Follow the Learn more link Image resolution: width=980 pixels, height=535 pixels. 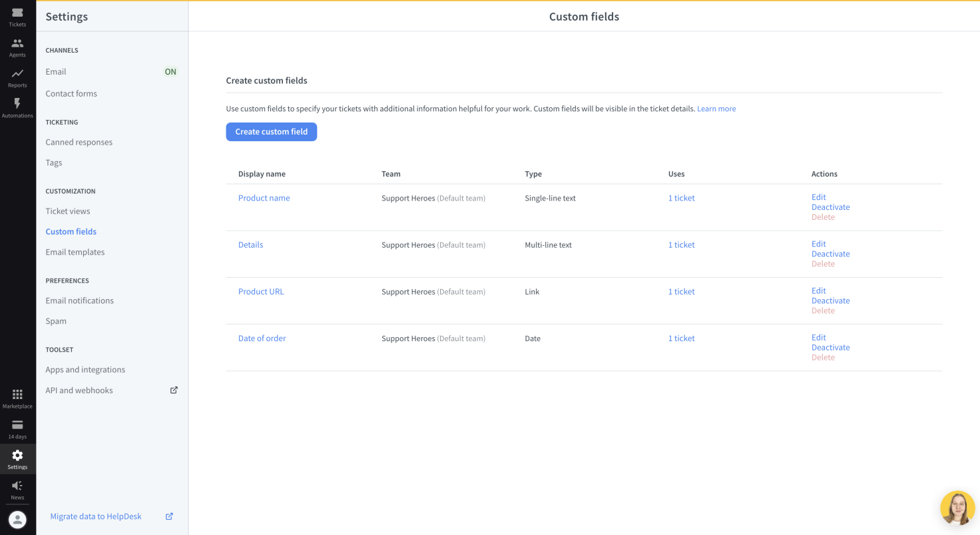[x=716, y=109]
